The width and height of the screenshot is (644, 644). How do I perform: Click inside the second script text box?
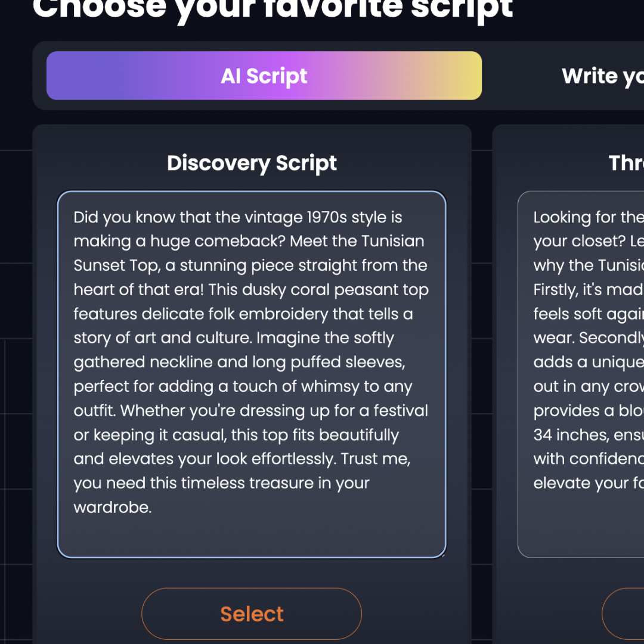581,525
